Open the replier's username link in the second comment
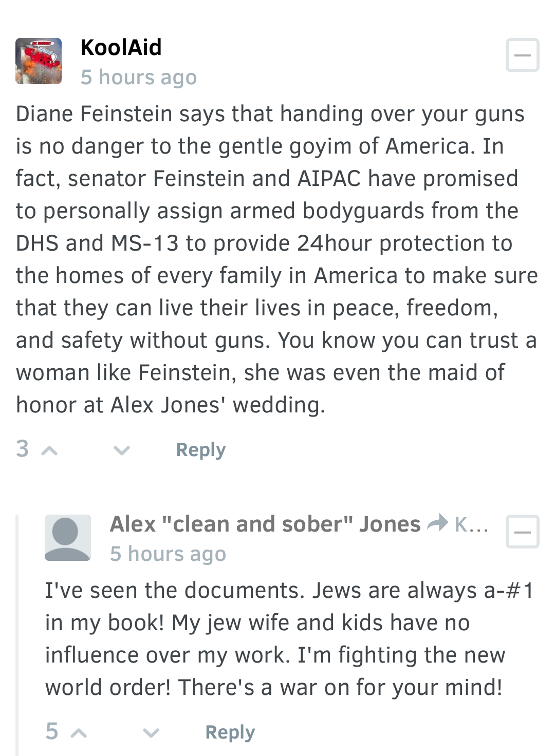 (265, 524)
